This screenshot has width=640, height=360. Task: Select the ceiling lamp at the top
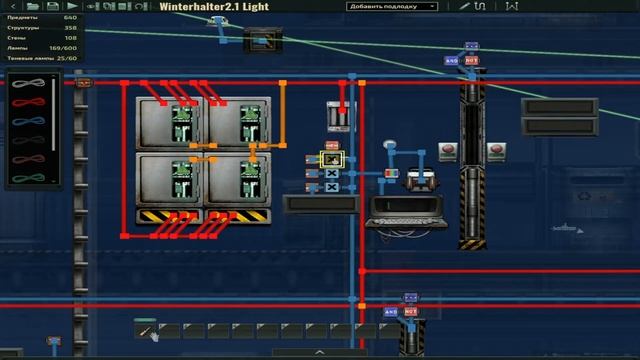click(x=217, y=20)
